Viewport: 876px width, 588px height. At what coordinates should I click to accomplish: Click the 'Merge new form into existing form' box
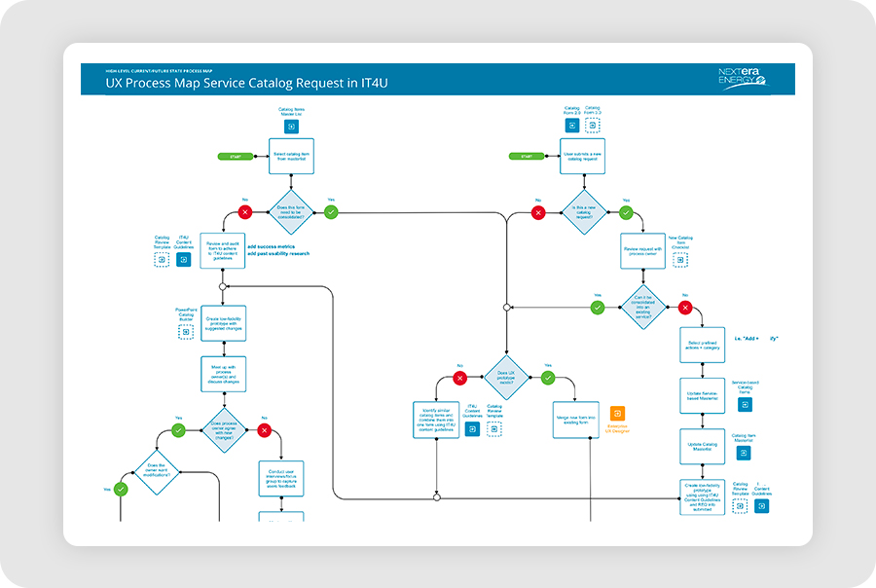576,420
